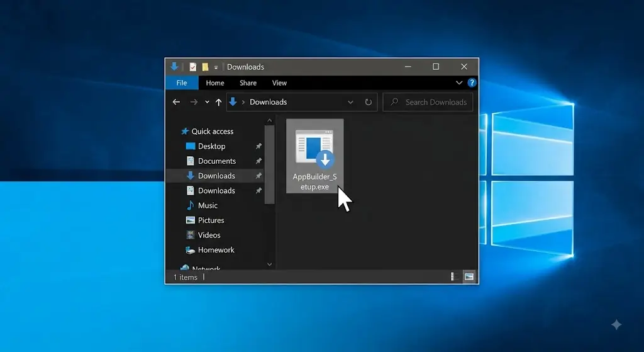Viewport: 644px width, 352px height.
Task: Open the recent locations dropdown arrow
Action: (207, 102)
